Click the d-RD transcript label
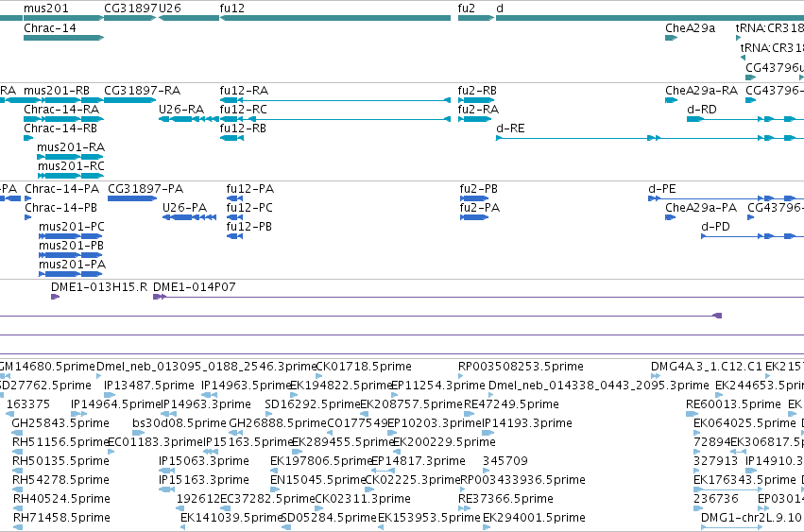The height and width of the screenshot is (532, 804). 702,110
